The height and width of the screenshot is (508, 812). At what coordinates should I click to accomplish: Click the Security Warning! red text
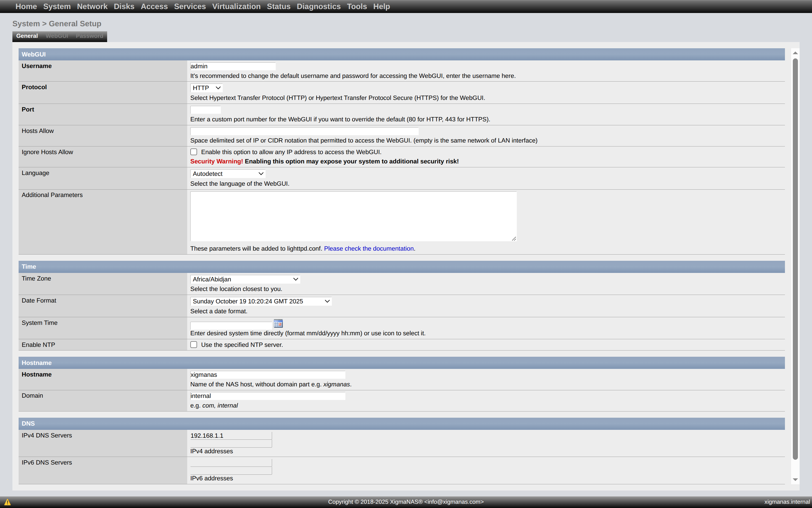(217, 161)
